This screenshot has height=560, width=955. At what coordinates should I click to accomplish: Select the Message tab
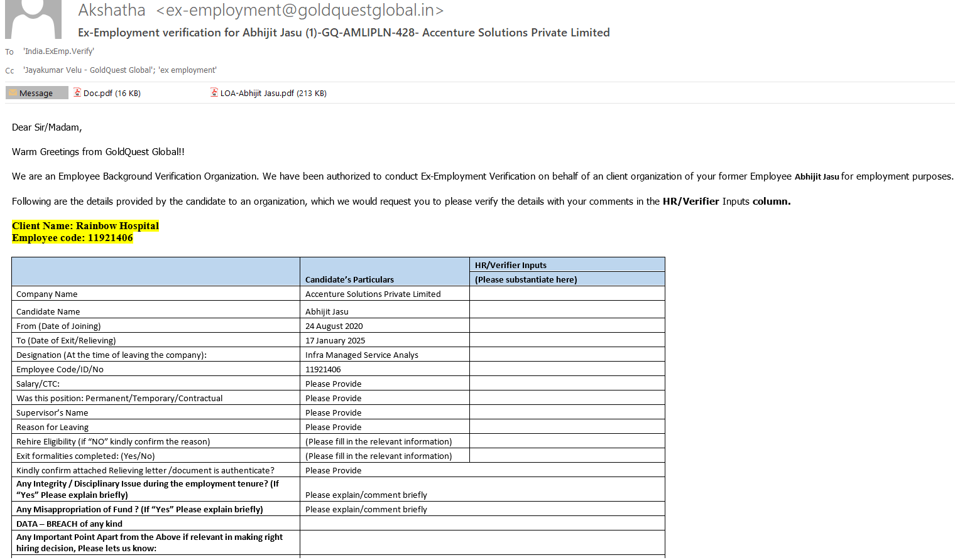click(36, 93)
